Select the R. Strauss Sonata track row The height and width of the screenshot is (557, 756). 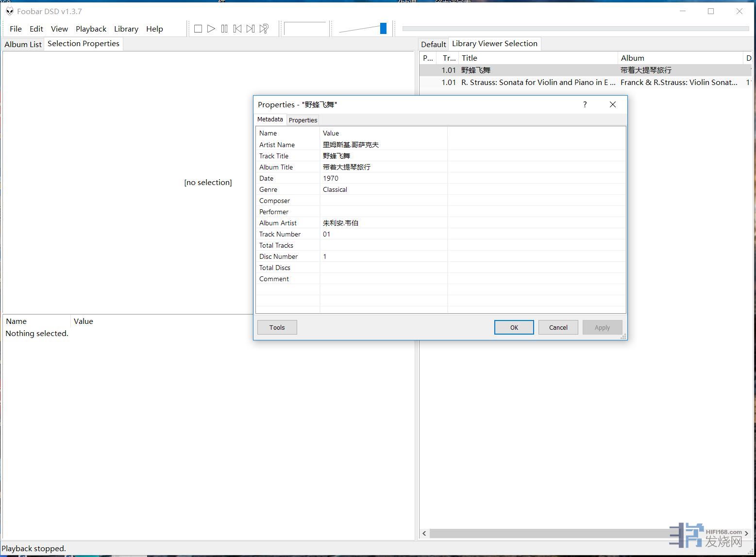click(538, 83)
